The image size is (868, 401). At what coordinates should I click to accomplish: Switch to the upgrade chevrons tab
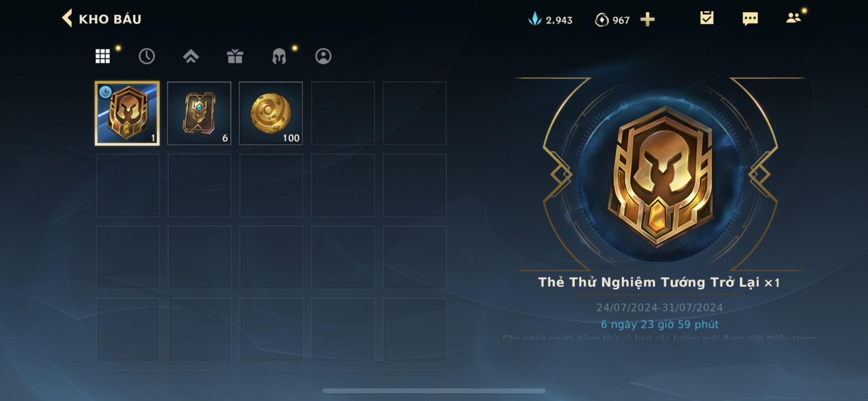click(191, 56)
